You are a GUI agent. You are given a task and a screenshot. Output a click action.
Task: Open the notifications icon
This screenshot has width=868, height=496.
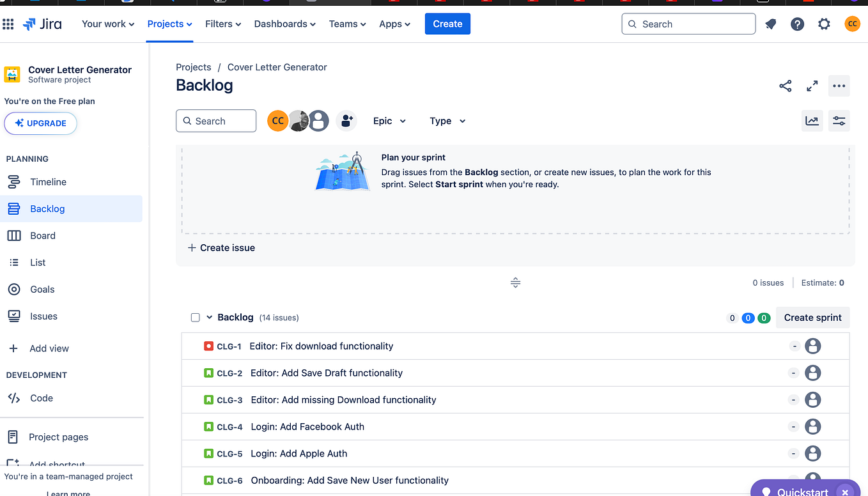tap(771, 24)
